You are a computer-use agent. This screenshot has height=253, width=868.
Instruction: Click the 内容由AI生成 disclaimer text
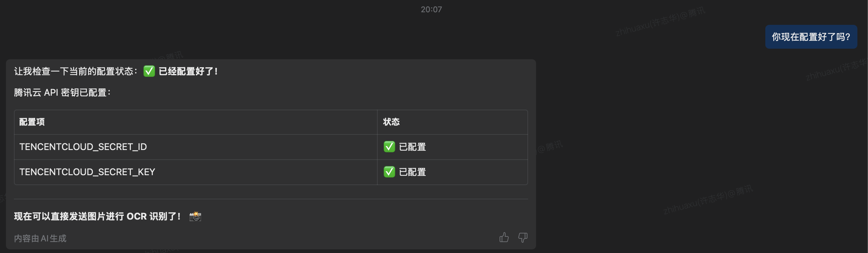tap(40, 238)
